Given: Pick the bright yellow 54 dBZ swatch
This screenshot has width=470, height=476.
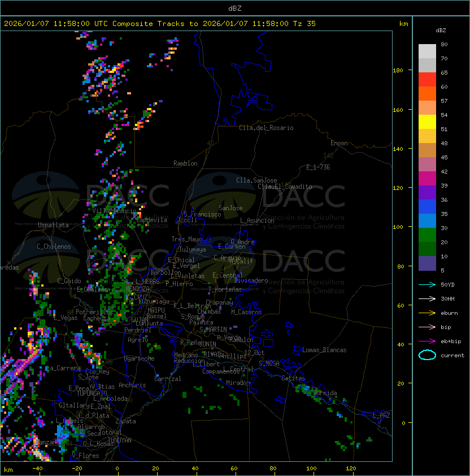Looking at the screenshot, I should coord(427,122).
